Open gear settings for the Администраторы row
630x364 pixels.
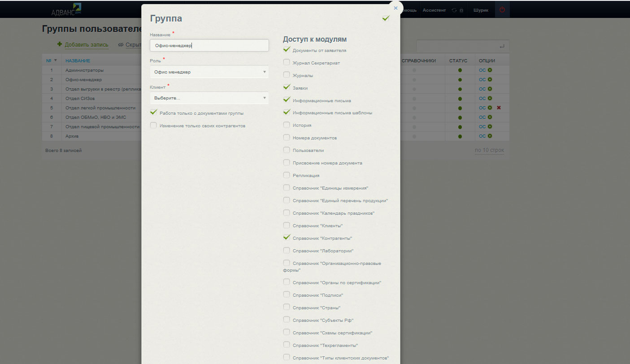[490, 70]
